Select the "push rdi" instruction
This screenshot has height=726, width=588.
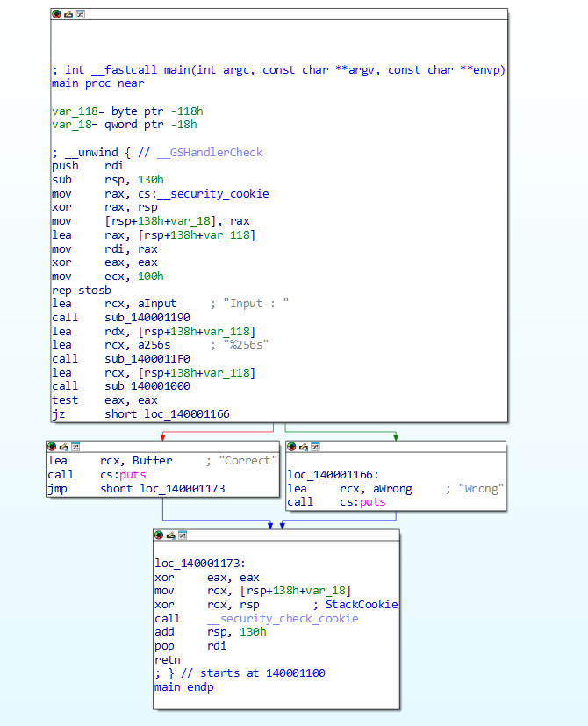point(88,166)
